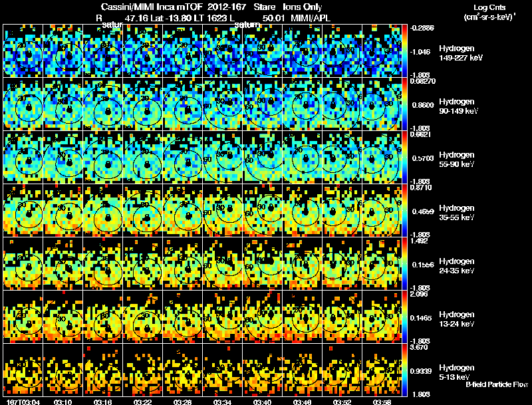Select the 5-13 keV image panel at 03:52
This screenshot has height=405, width=532.
(342, 370)
